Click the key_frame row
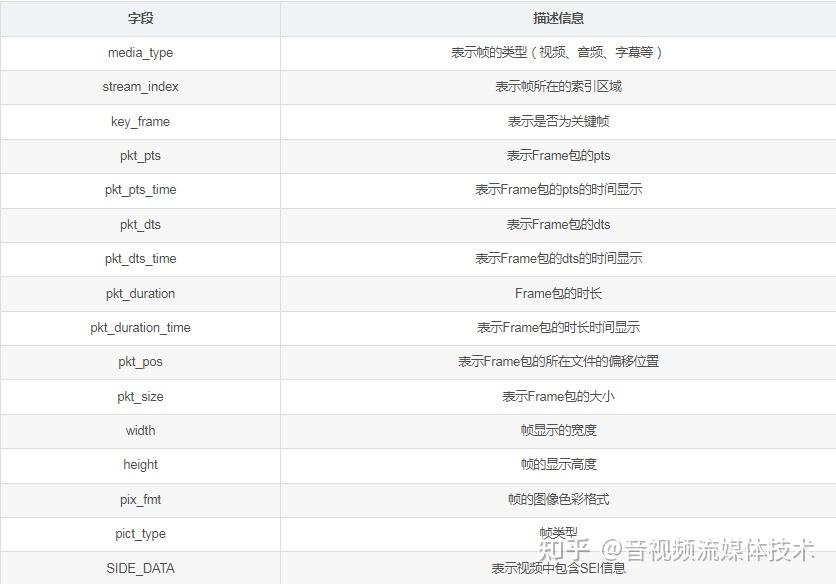 (140, 121)
